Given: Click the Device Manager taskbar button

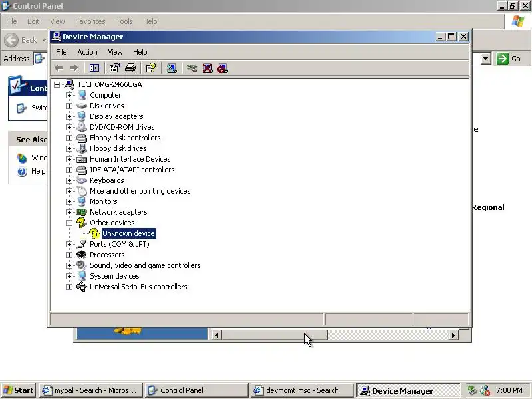Looking at the screenshot, I should pyautogui.click(x=408, y=390).
